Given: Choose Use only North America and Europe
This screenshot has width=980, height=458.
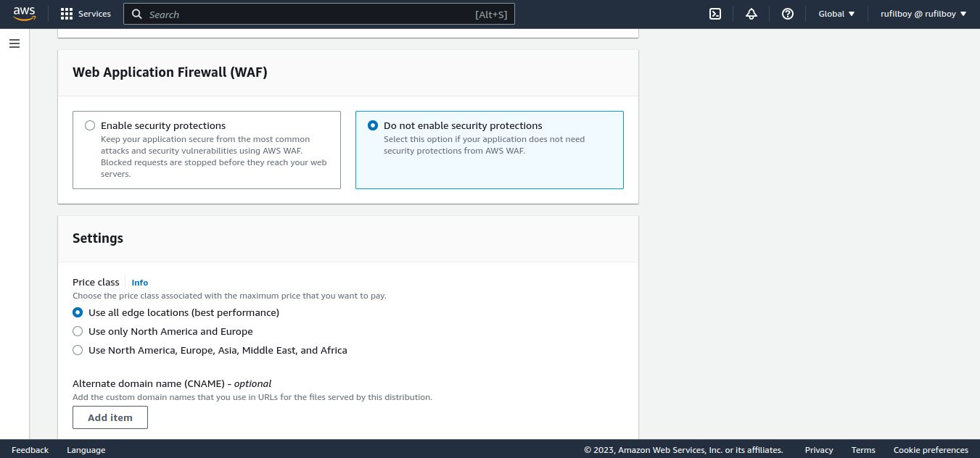Looking at the screenshot, I should 78,331.
